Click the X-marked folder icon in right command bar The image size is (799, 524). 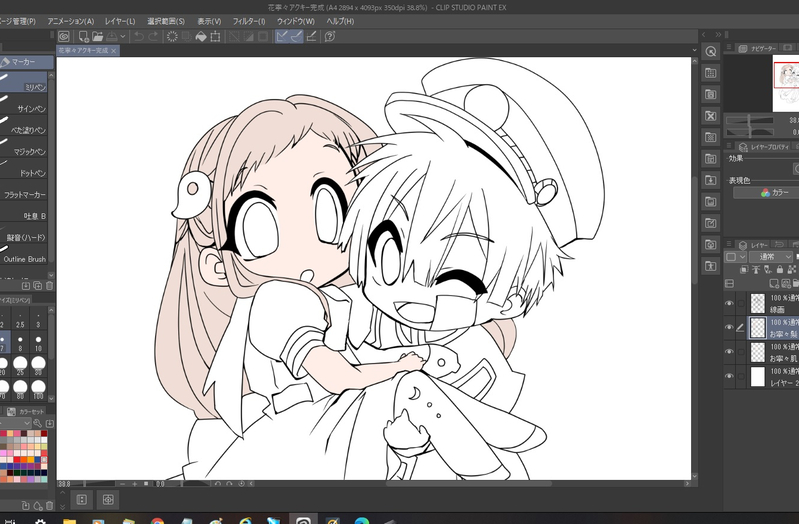point(711,116)
